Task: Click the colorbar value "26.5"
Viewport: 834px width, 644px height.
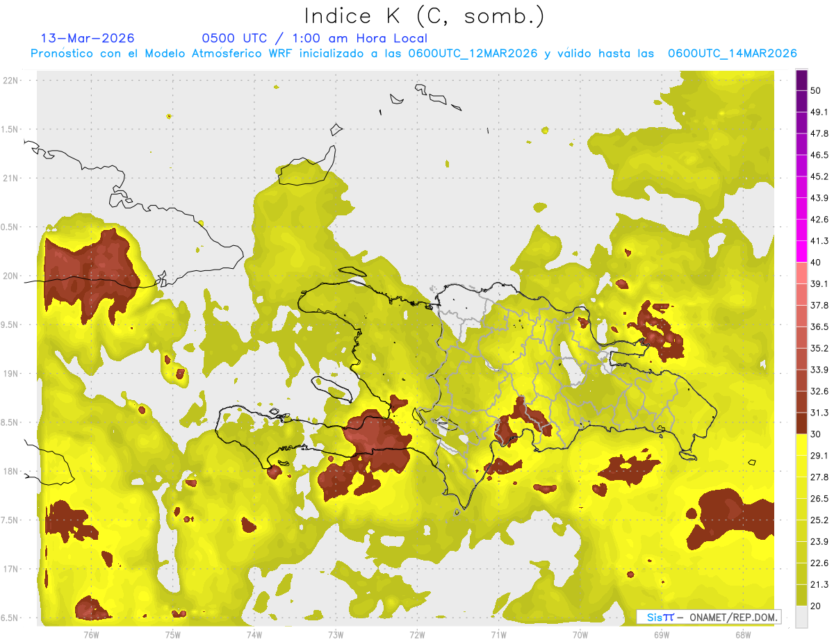Action: click(819, 498)
